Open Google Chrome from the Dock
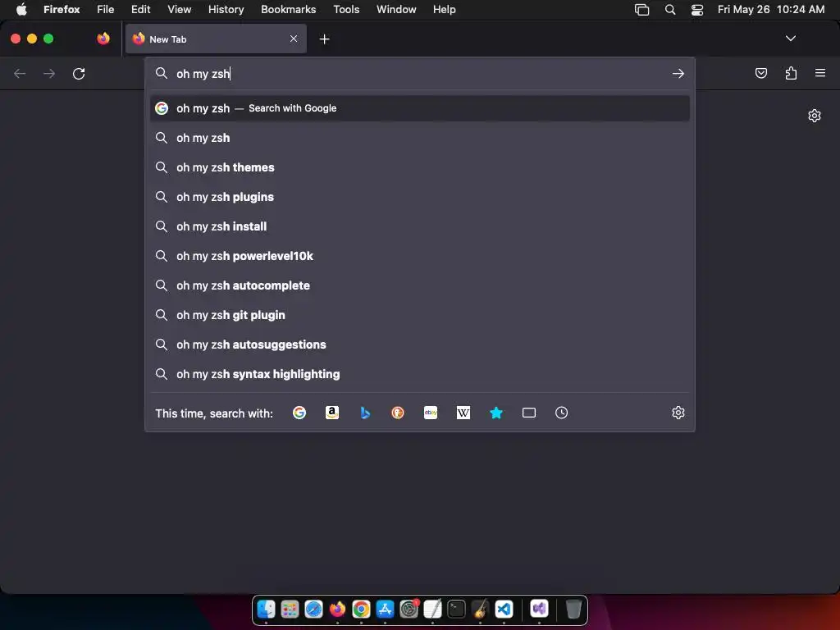This screenshot has width=840, height=630. pos(361,609)
